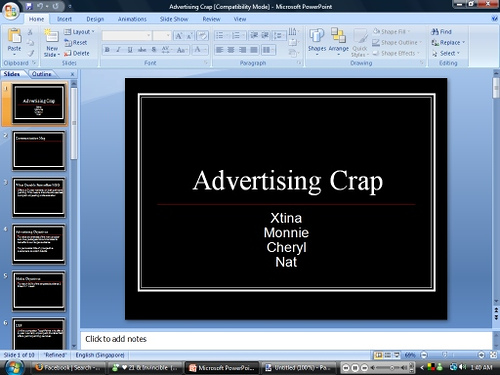Toggle Justify text alignment
Image resolution: width=500 pixels, height=375 pixels.
254,50
